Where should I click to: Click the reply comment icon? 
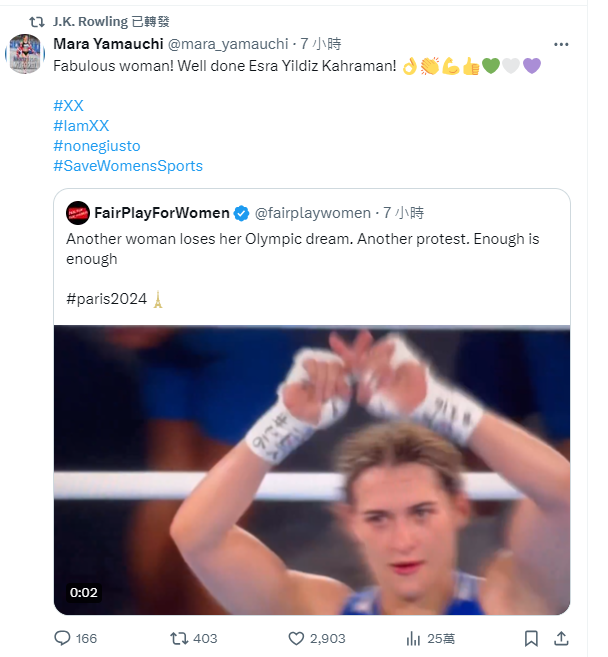tap(62, 638)
